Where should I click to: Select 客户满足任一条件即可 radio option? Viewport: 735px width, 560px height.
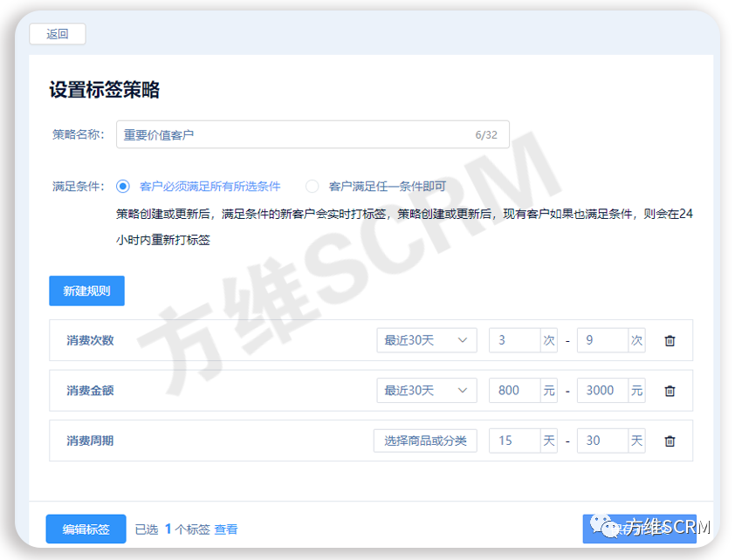313,186
